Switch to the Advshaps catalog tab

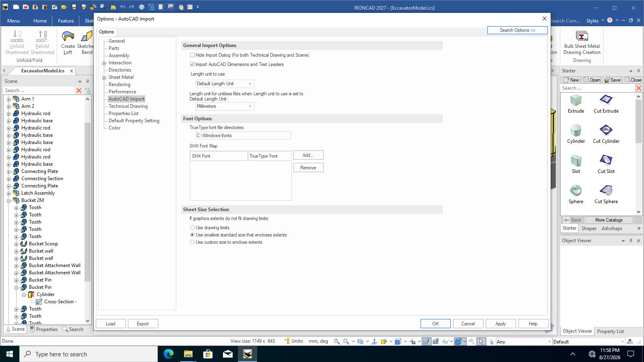pyautogui.click(x=612, y=228)
